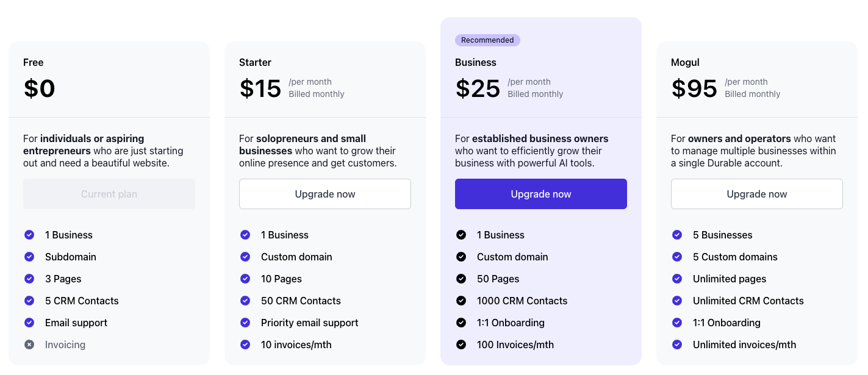Screen dimensions: 868x375
Task: Click checkmark icon beside Unlimited pages
Action: pos(677,279)
